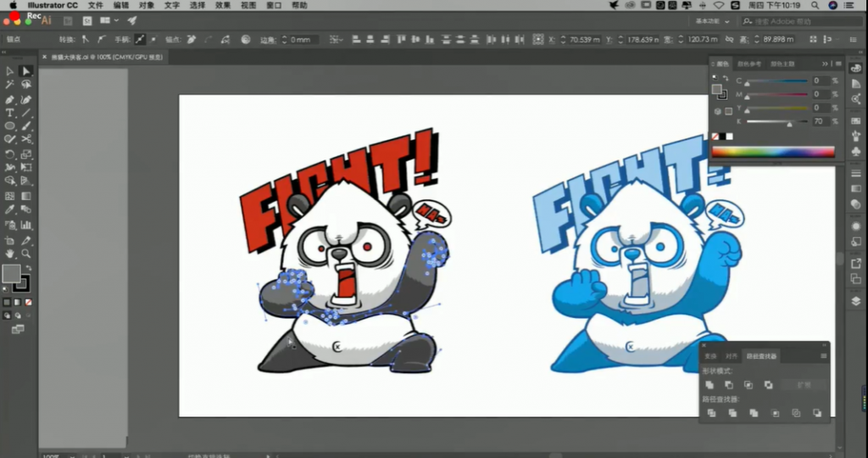Toggle show handles for multiple selected anchors
This screenshot has width=868, height=458.
140,39
